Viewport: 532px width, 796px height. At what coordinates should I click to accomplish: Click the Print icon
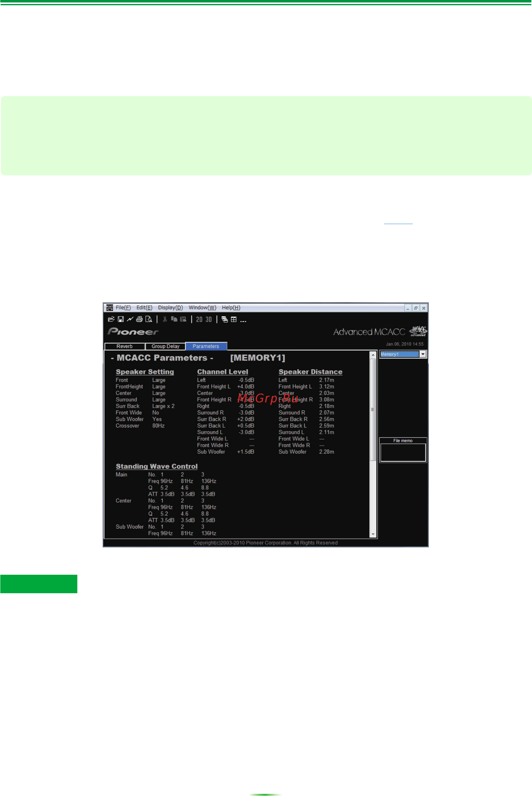(x=139, y=319)
